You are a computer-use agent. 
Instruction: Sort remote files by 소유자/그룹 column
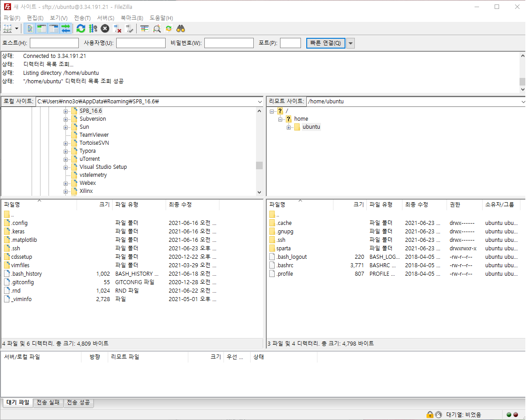pyautogui.click(x=501, y=204)
